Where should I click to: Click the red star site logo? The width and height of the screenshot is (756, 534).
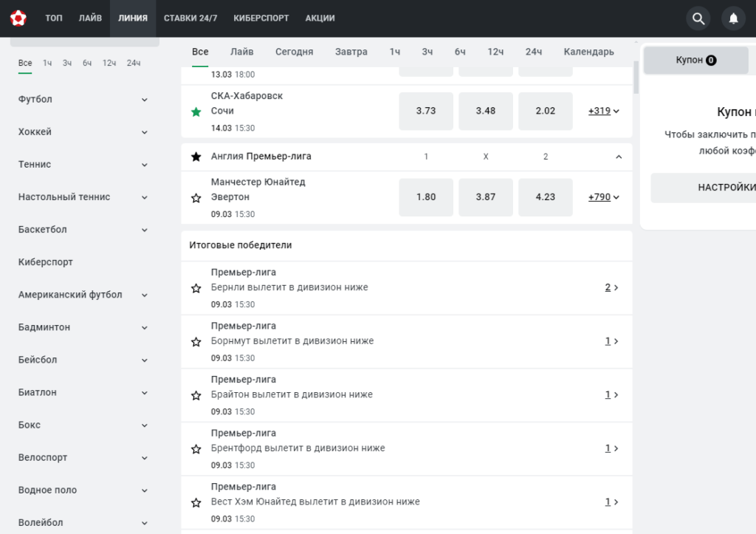point(18,18)
